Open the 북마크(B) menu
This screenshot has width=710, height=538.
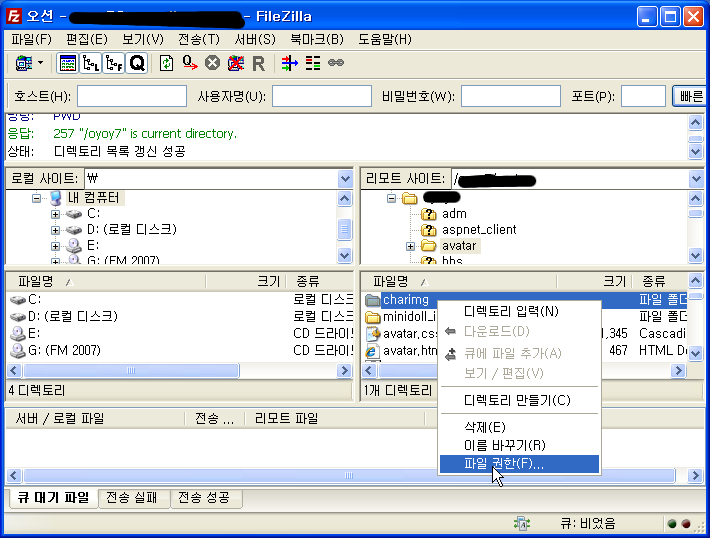317,39
